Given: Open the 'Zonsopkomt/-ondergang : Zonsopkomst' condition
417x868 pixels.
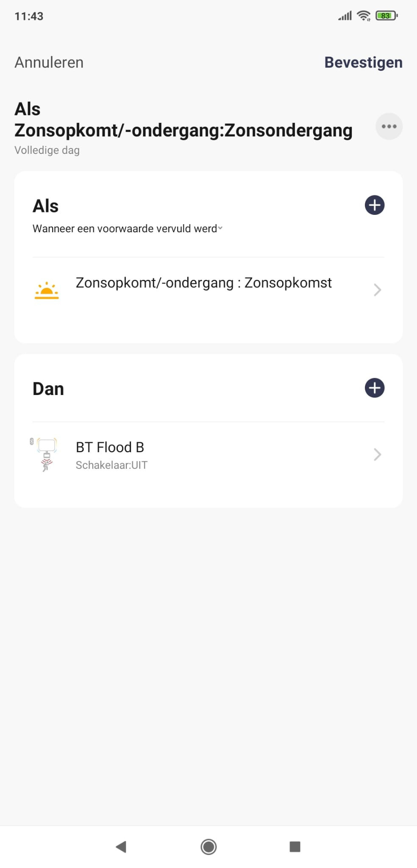Looking at the screenshot, I should pyautogui.click(x=208, y=290).
